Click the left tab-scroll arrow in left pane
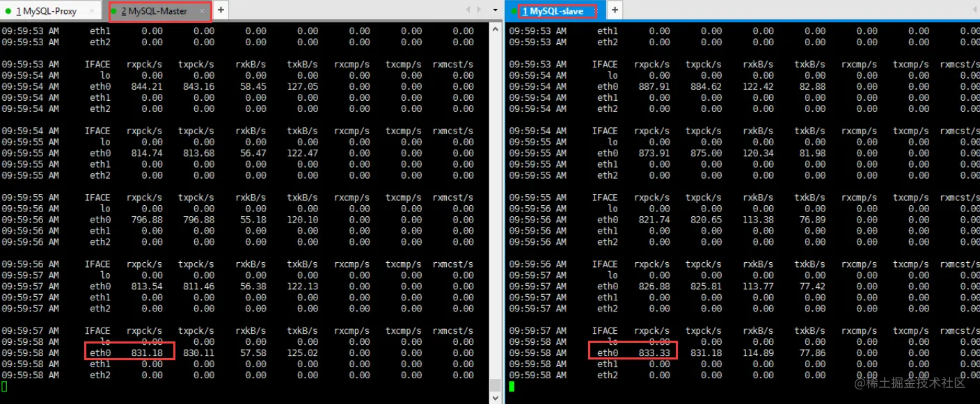This screenshot has height=404, width=980. [468, 10]
